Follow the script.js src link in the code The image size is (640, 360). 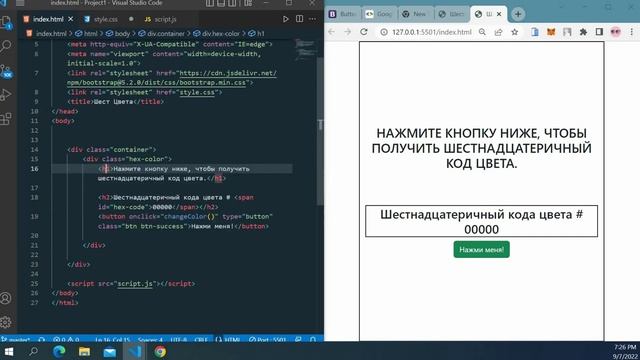[135, 284]
